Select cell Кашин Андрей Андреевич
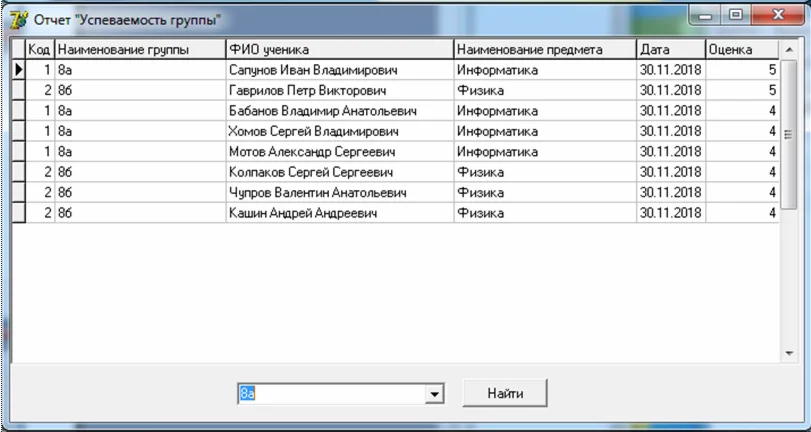This screenshot has height=432, width=811. [x=340, y=213]
